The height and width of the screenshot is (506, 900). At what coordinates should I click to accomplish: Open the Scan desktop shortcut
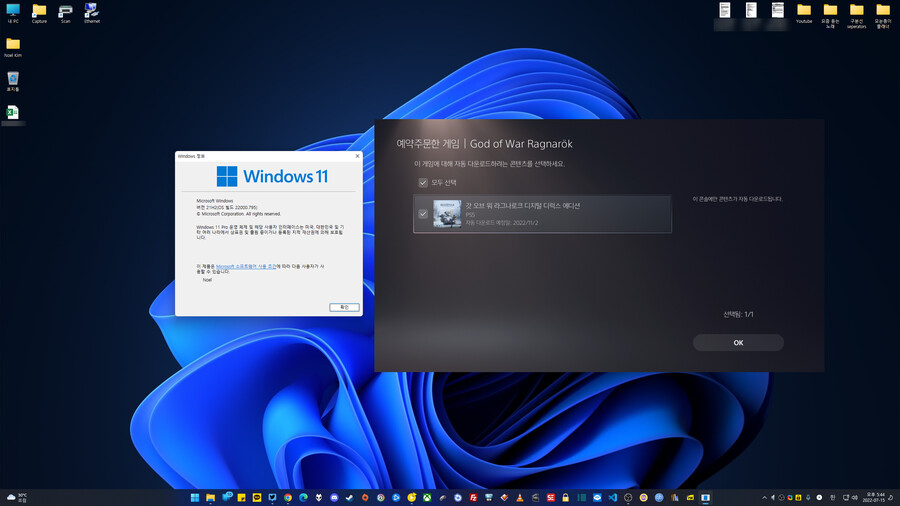coord(65,13)
